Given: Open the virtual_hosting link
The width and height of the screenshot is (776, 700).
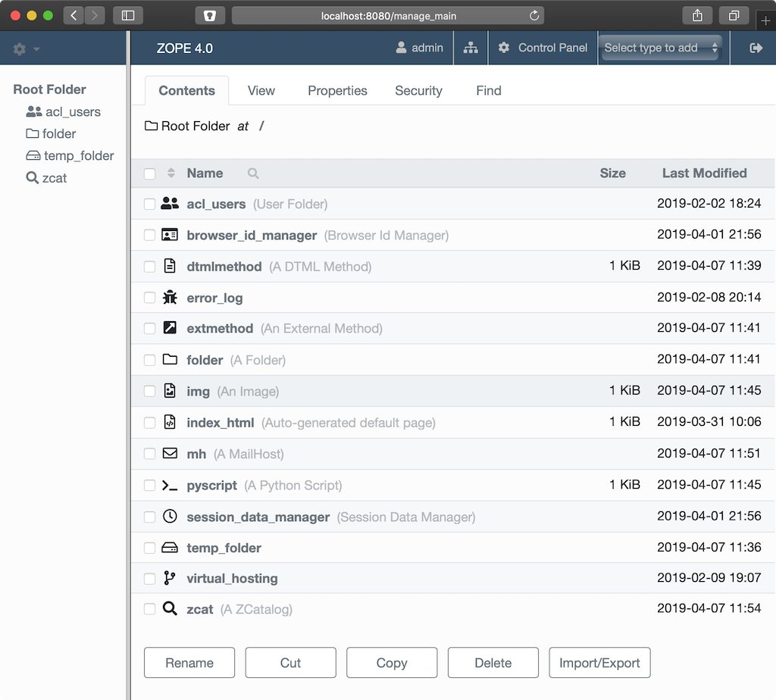Looking at the screenshot, I should (232, 578).
